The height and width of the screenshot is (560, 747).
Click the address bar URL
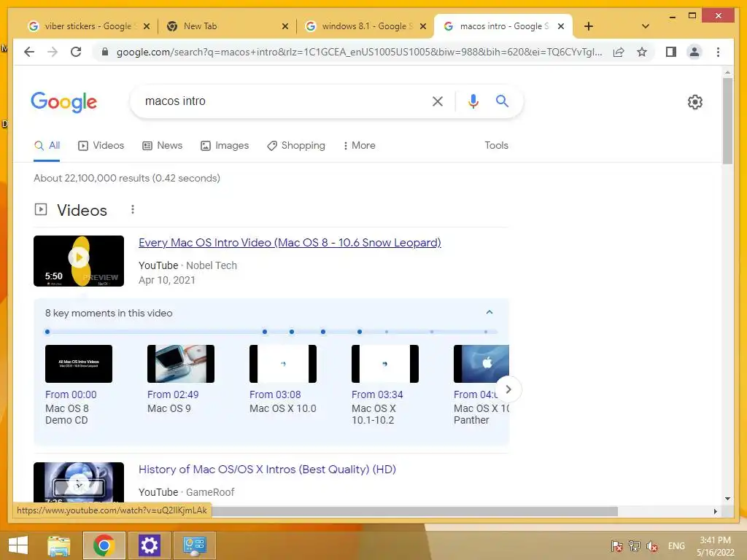click(359, 52)
